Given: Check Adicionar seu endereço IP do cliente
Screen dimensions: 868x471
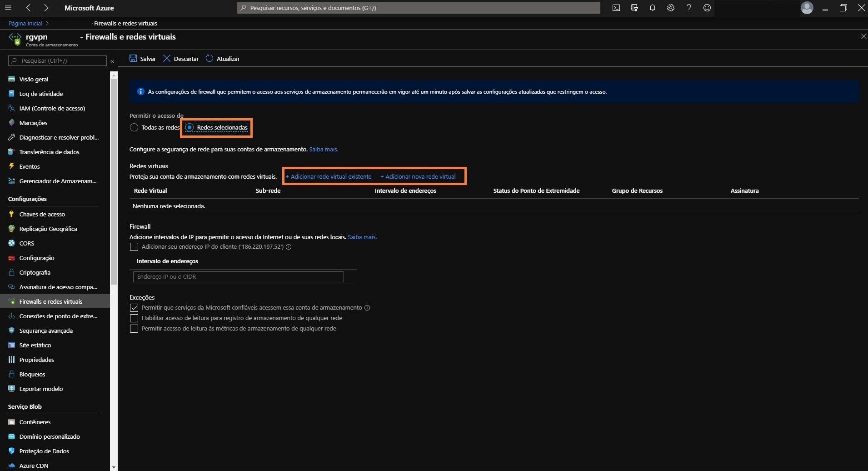Looking at the screenshot, I should 134,247.
